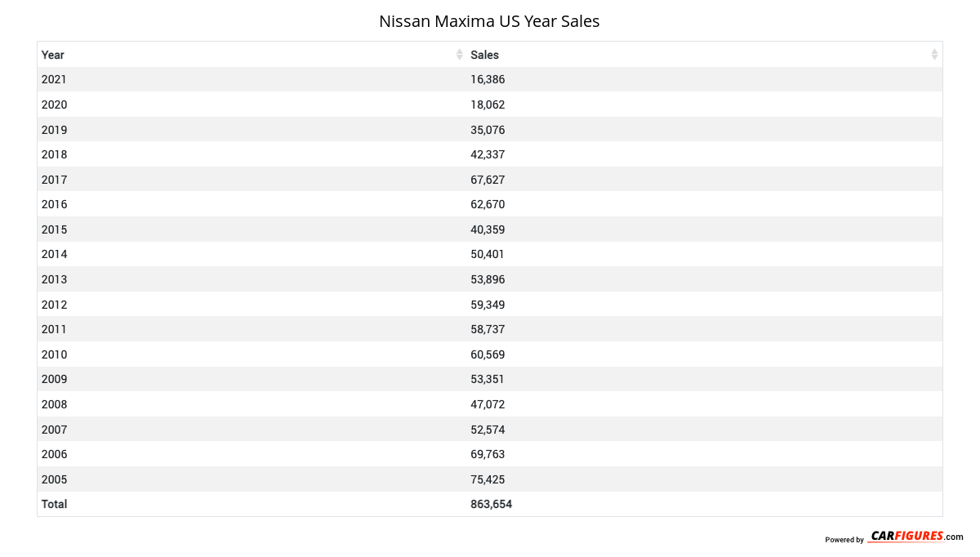Click the 2017 year cell
Image resolution: width=980 pixels, height=557 pixels.
(x=54, y=180)
